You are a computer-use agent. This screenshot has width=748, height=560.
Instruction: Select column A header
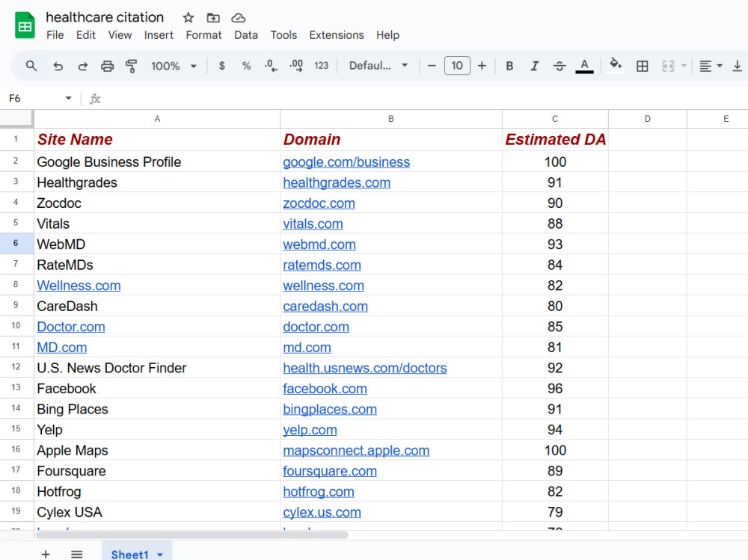tap(157, 119)
